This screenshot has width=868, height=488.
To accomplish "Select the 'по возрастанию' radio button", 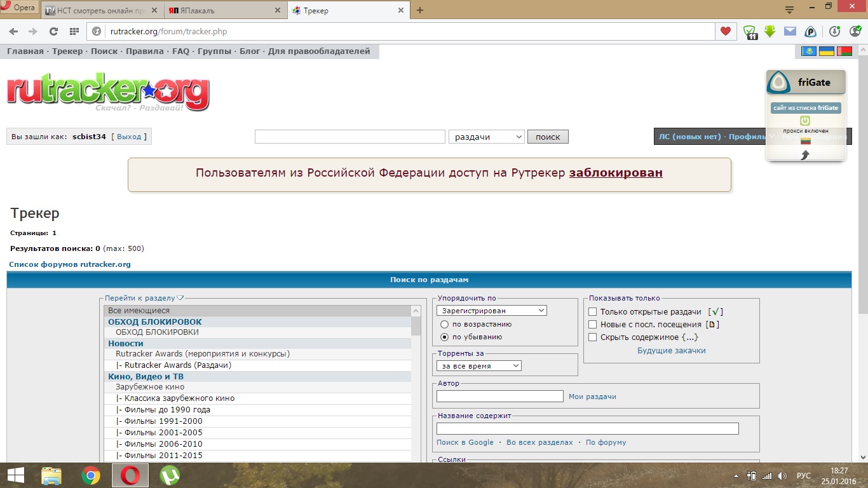I will (x=445, y=324).
